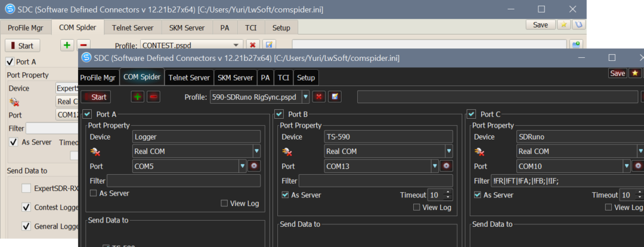Viewport: 644px width, 247px height.
Task: Click Save button in light window
Action: [x=540, y=25]
